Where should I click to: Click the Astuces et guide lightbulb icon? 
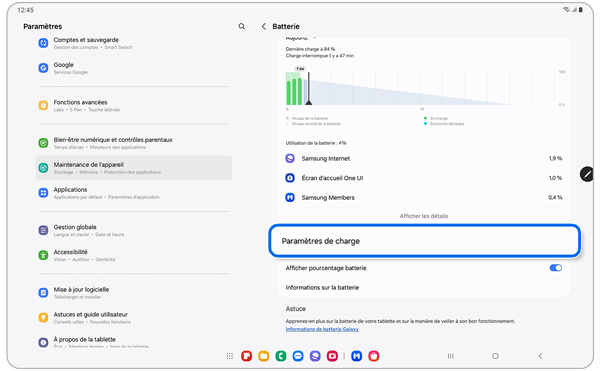point(43,317)
